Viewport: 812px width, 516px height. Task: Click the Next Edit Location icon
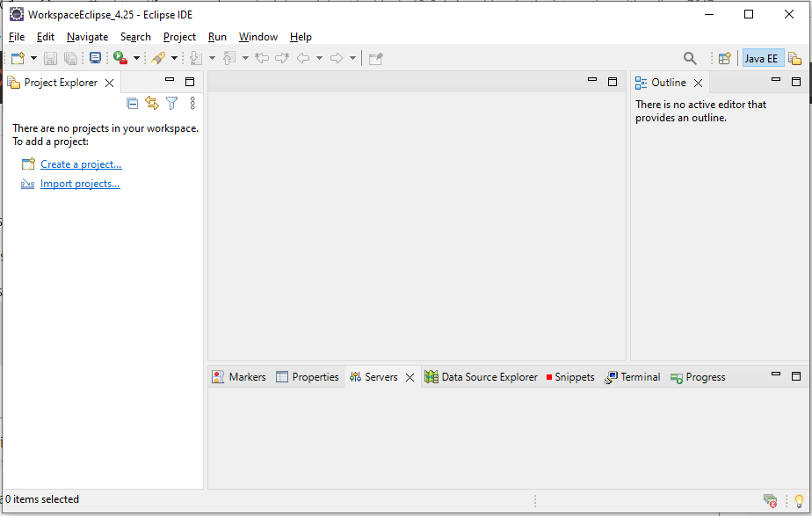(x=282, y=58)
